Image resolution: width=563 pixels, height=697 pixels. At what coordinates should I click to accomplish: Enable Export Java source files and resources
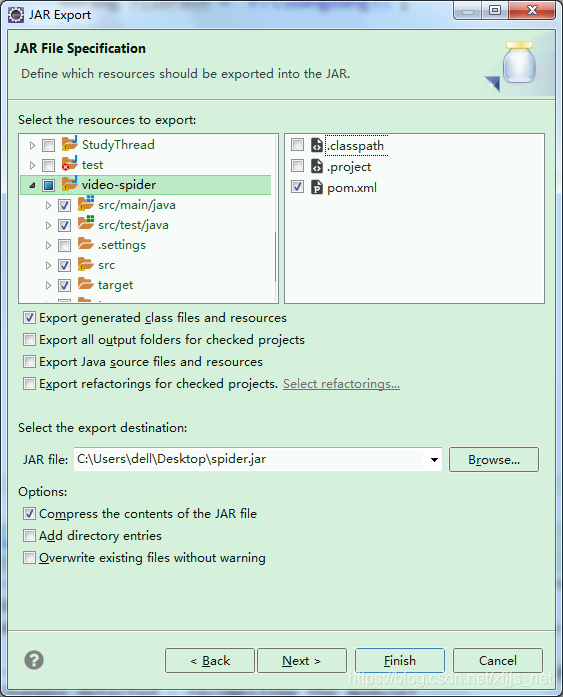click(29, 361)
